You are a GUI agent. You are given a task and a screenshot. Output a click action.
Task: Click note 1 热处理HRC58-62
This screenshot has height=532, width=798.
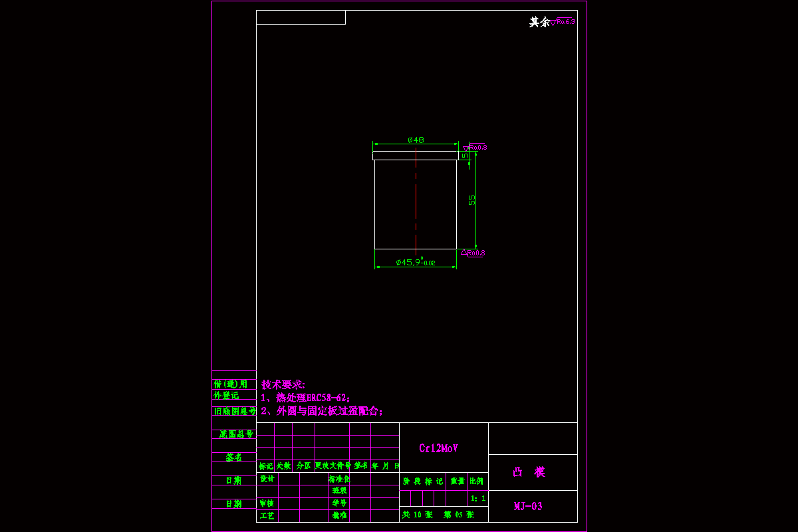pyautogui.click(x=305, y=398)
